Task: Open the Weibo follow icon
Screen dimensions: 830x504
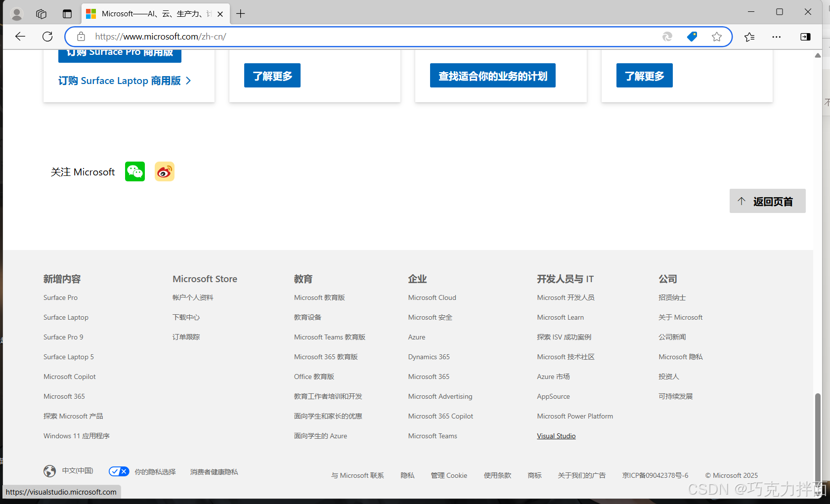Action: (x=165, y=171)
